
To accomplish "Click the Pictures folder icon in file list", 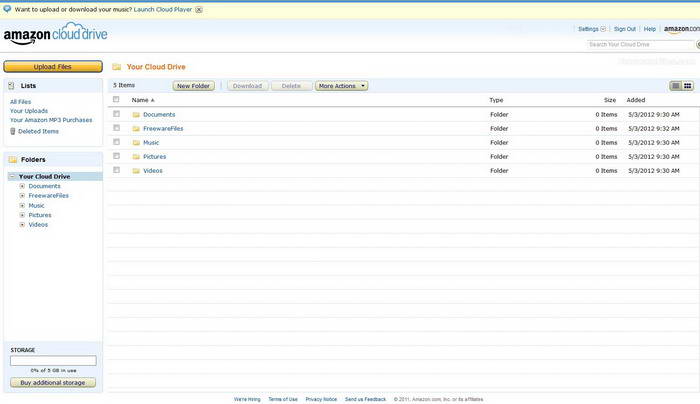I will 136,157.
